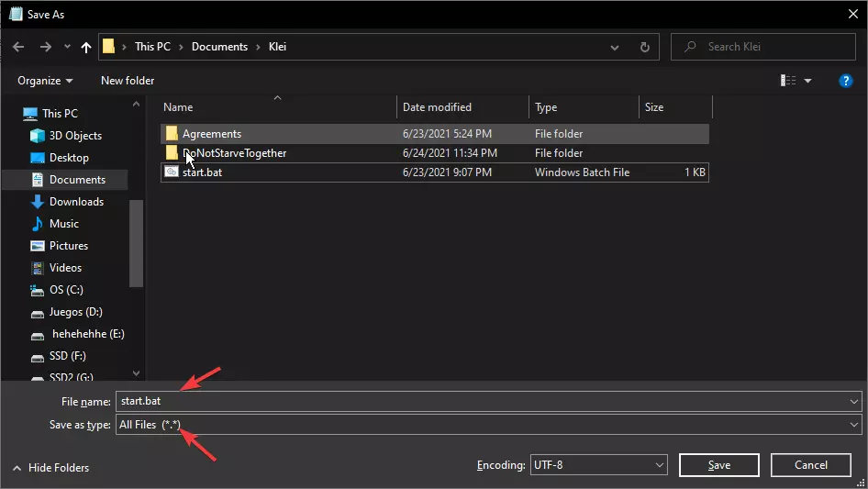This screenshot has height=489, width=868.
Task: Click sidebar scrollbar thumb
Action: coord(136,244)
